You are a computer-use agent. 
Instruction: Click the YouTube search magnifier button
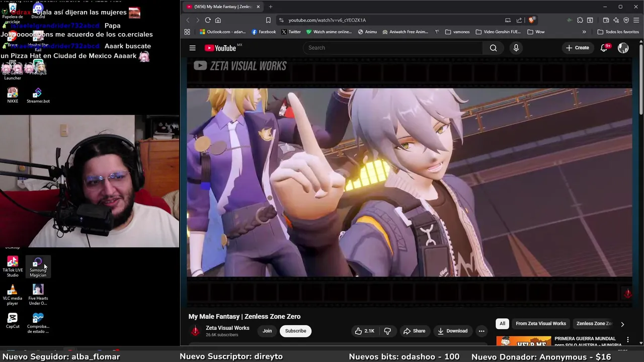pyautogui.click(x=493, y=48)
